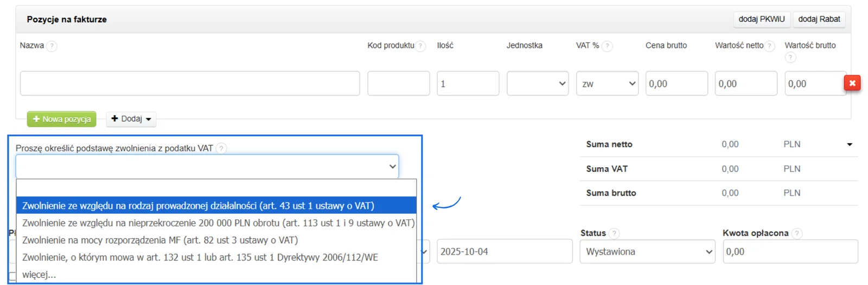Click dodaj Rabat button
This screenshot has width=868, height=285.
point(819,19)
